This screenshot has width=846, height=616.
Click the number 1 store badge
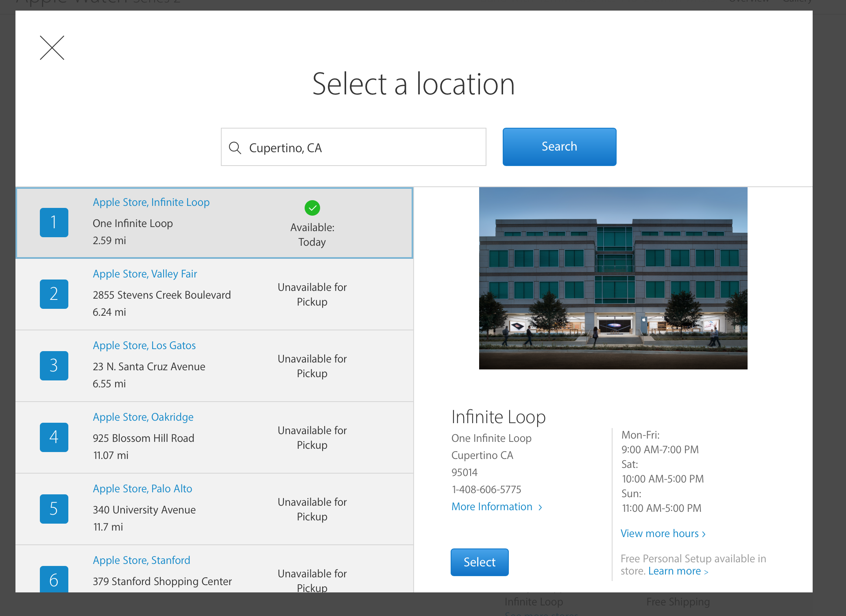pos(54,223)
